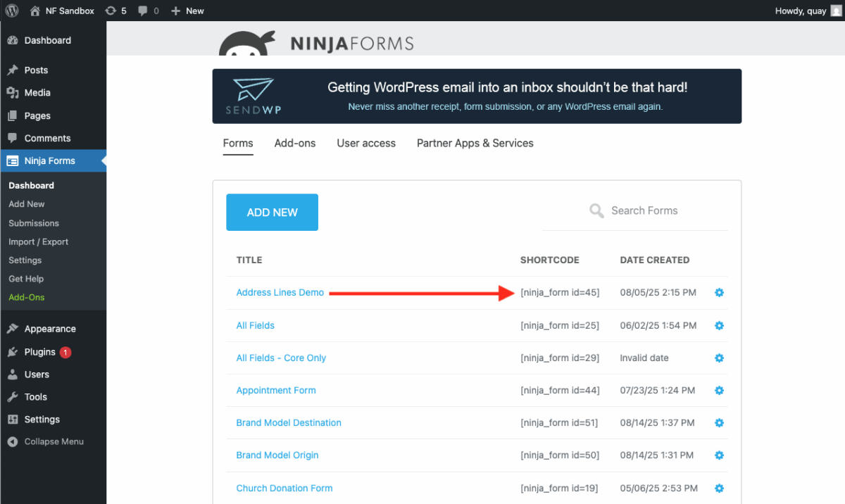Open the Address Lines Demo form
The image size is (845, 504).
point(280,293)
